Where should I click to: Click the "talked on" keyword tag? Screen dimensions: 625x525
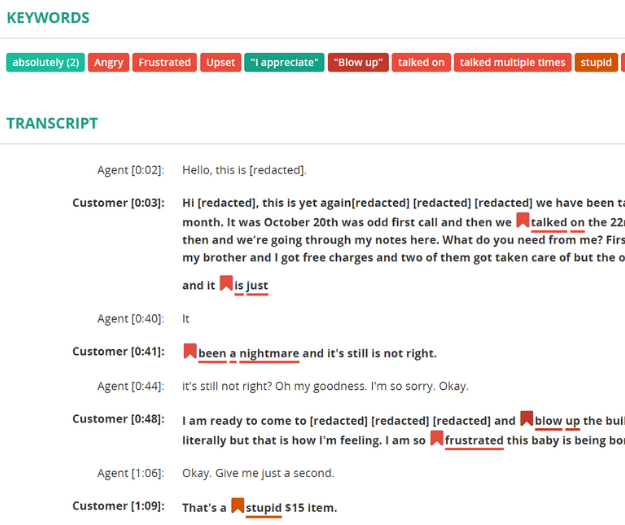click(421, 63)
